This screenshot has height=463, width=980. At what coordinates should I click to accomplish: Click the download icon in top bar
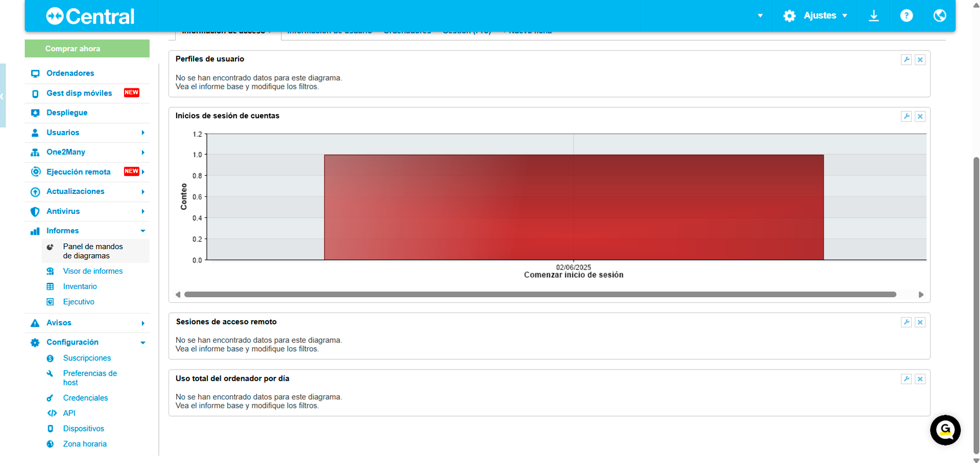tap(873, 16)
